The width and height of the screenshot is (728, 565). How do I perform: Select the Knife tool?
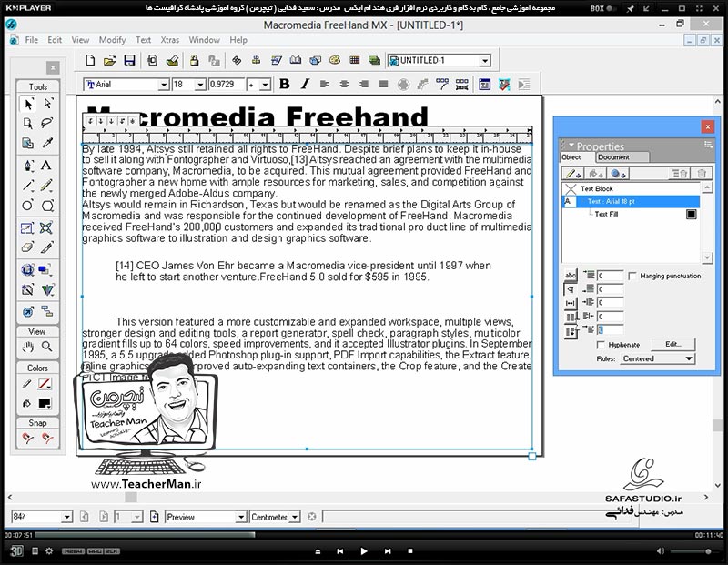tap(46, 247)
